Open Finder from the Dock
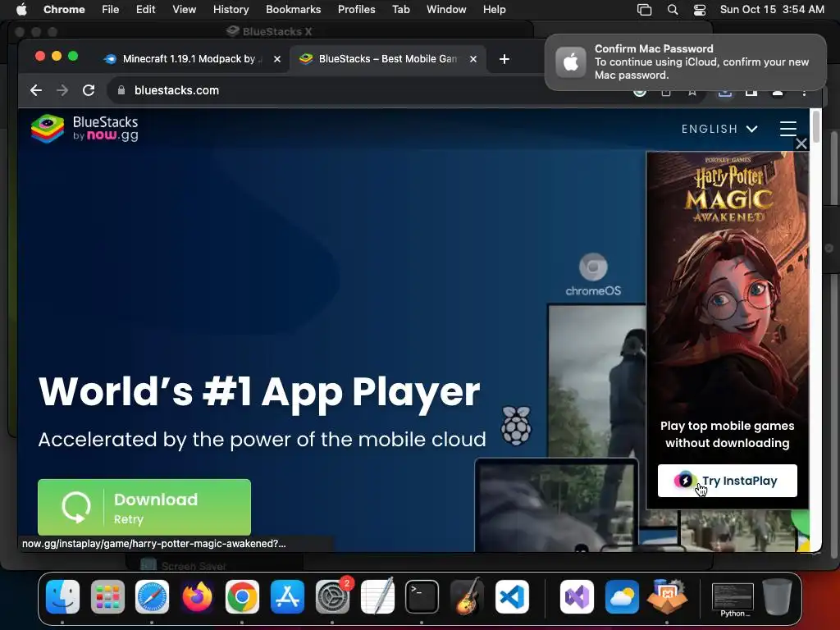Viewport: 840px width, 630px height. click(x=62, y=596)
